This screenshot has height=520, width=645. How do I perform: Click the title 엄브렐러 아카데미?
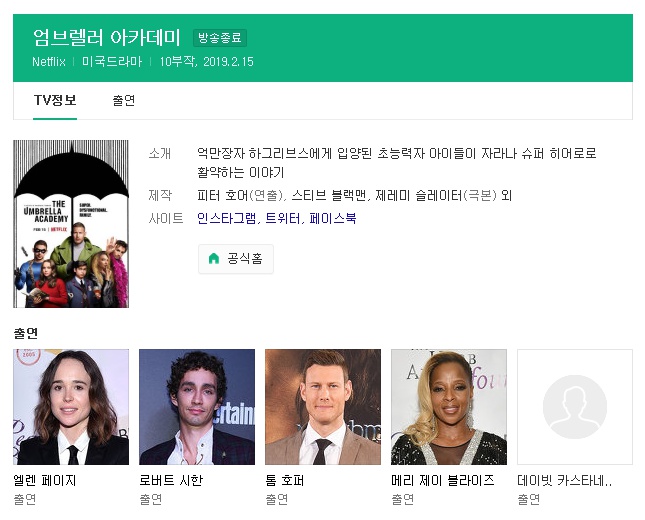point(107,38)
